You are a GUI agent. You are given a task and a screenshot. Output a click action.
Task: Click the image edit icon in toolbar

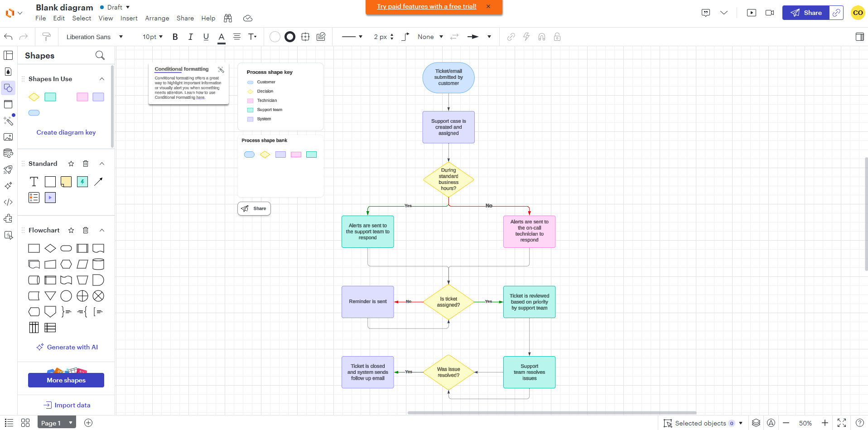(x=321, y=37)
